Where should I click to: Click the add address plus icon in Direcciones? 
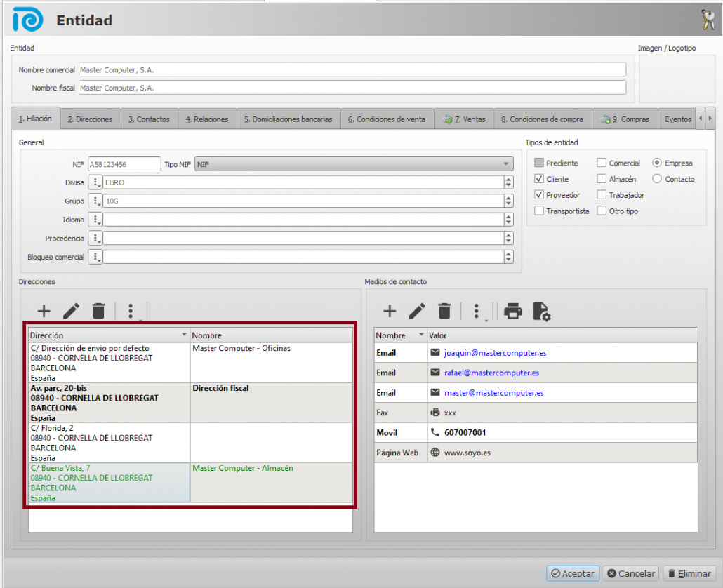(44, 311)
